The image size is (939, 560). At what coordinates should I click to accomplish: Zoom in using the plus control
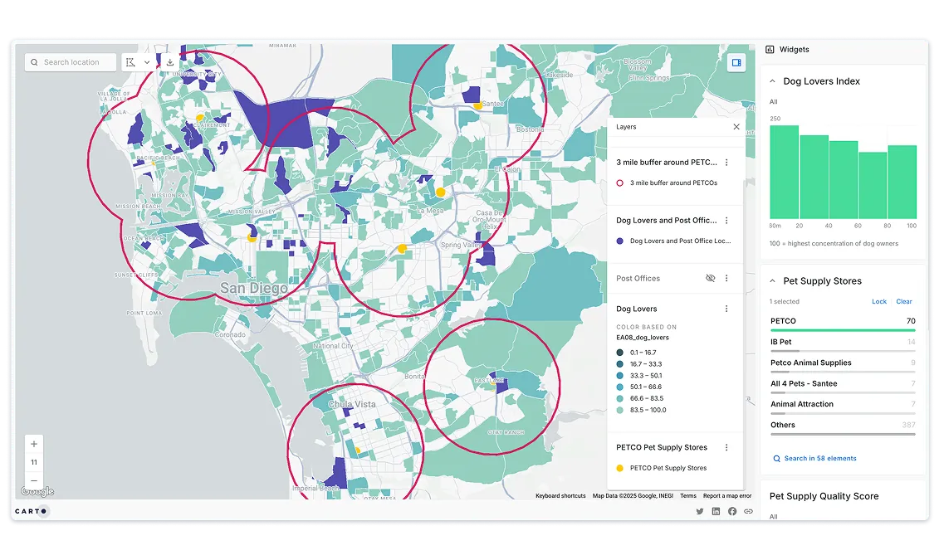(x=33, y=444)
